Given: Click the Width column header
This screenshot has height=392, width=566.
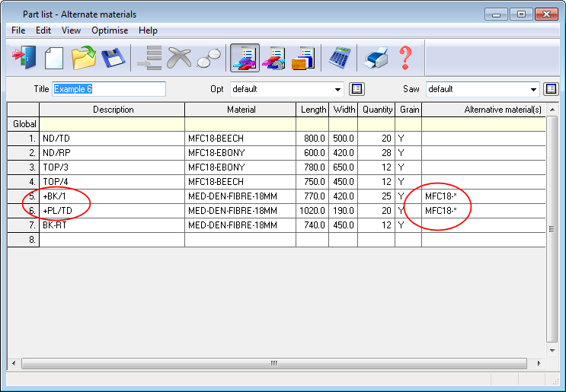Looking at the screenshot, I should (344, 110).
